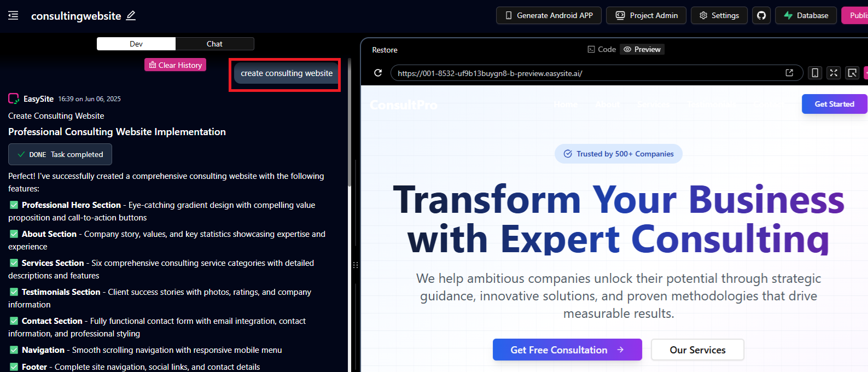Open the GitHub integration icon
The image size is (868, 372).
pos(761,15)
